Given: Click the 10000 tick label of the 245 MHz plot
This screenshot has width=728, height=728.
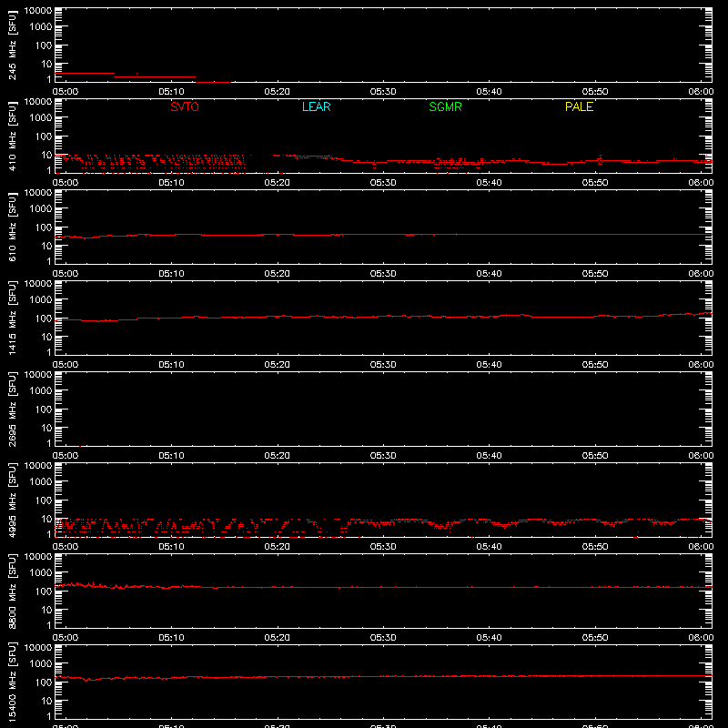Looking at the screenshot, I should tap(38, 11).
